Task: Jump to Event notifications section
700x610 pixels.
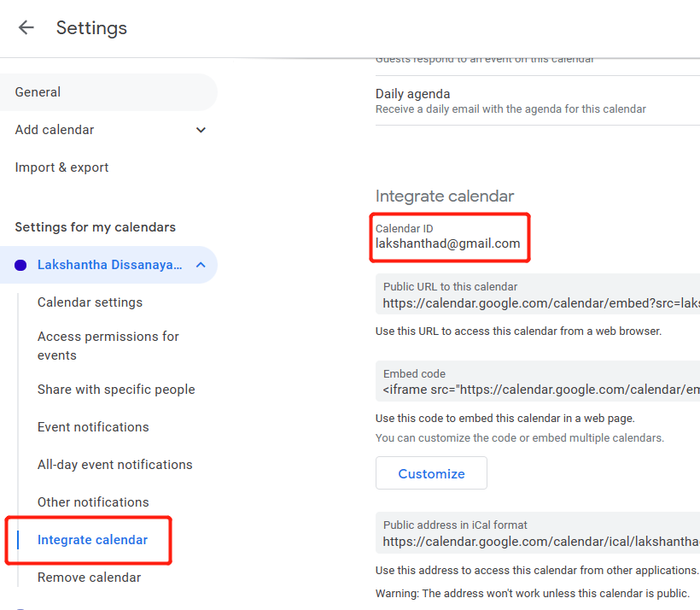Action: tap(93, 427)
